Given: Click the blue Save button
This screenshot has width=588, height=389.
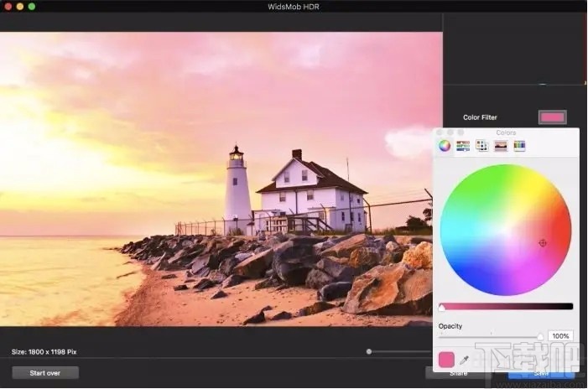Looking at the screenshot, I should (x=541, y=374).
